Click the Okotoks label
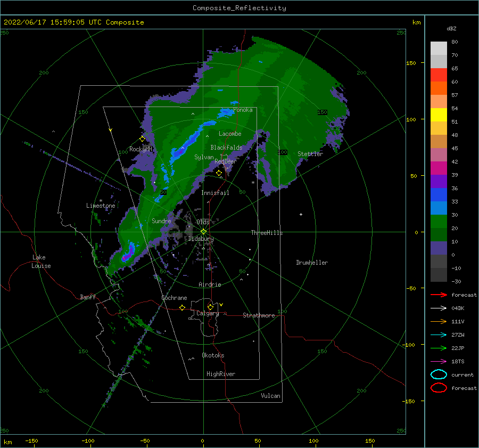 tap(213, 355)
